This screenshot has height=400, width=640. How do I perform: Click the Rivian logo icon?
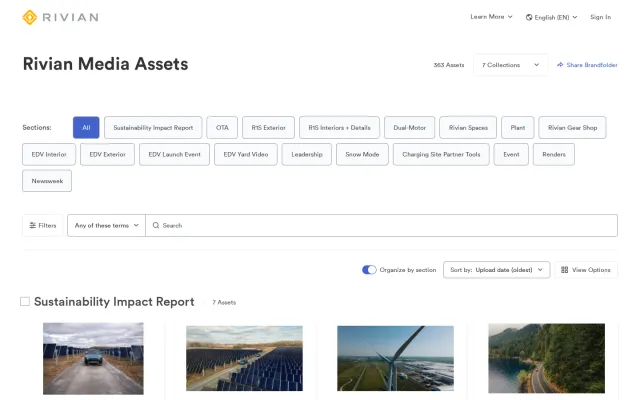30,17
